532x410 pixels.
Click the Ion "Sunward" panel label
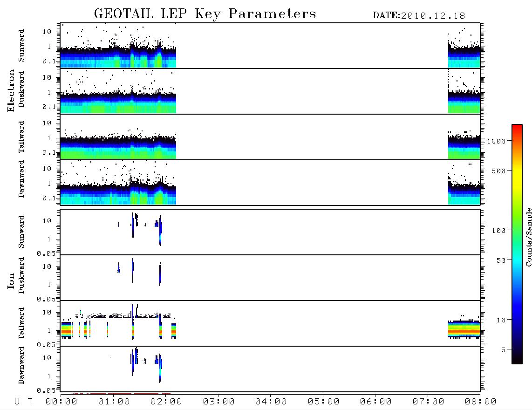(x=21, y=232)
